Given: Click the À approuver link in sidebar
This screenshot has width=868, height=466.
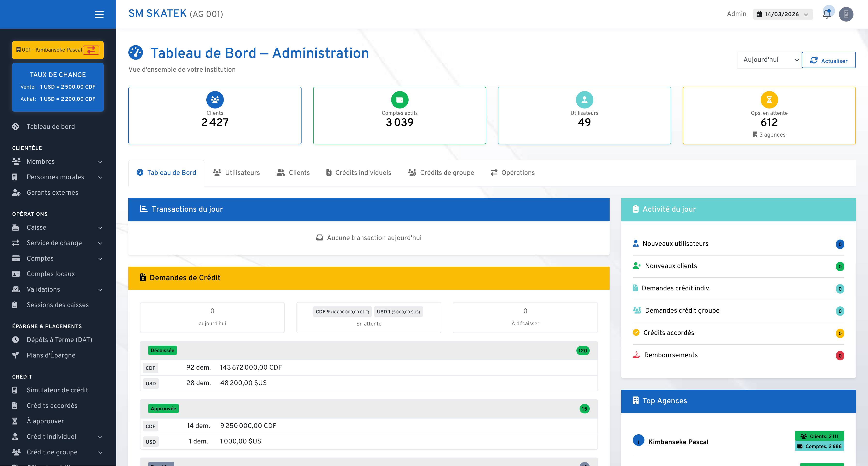Looking at the screenshot, I should click(x=45, y=421).
